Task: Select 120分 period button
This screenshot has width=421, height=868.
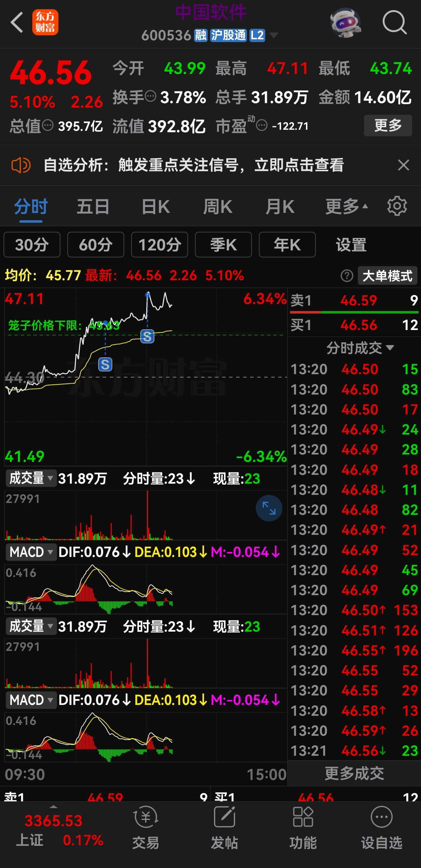Action: tap(160, 244)
